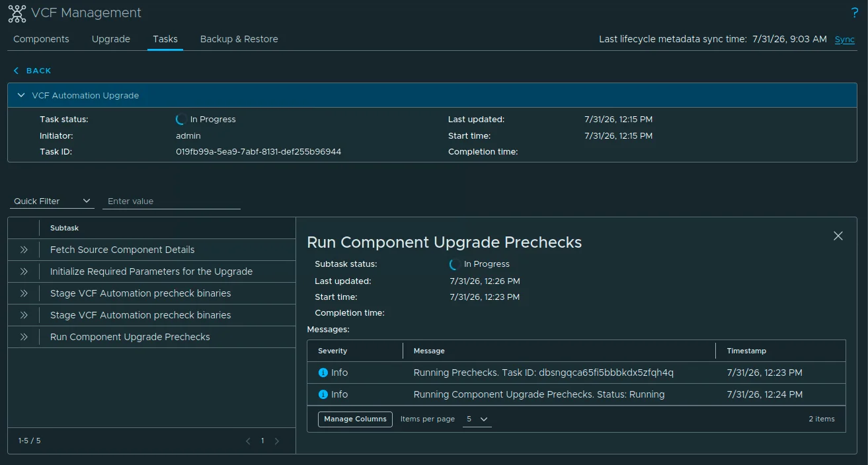The image size is (868, 465).
Task: Select the Fetch Source Component Details subtask
Action: (x=122, y=250)
